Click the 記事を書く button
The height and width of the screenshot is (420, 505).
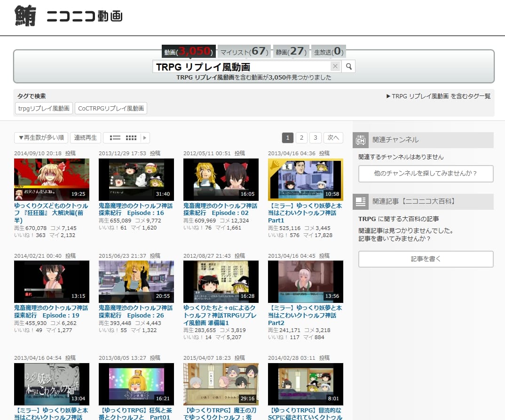426,259
